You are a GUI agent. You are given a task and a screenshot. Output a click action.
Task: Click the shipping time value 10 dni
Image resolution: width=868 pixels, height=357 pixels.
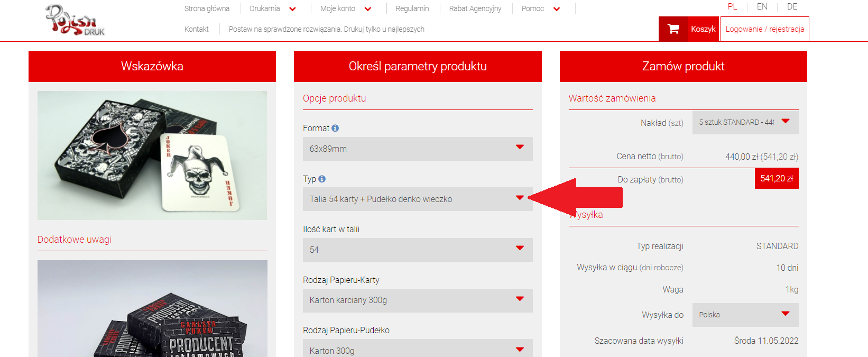[x=788, y=268]
